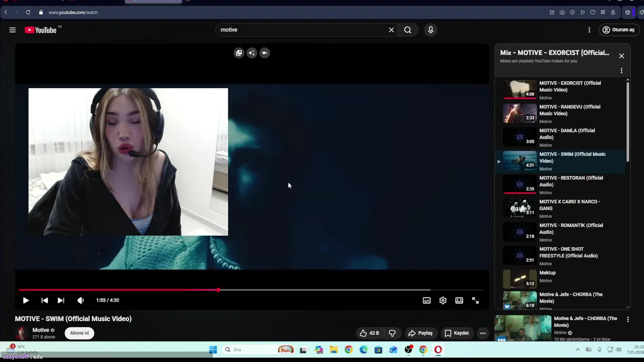
Task: Reload the page with refresh icon
Action: click(x=28, y=12)
